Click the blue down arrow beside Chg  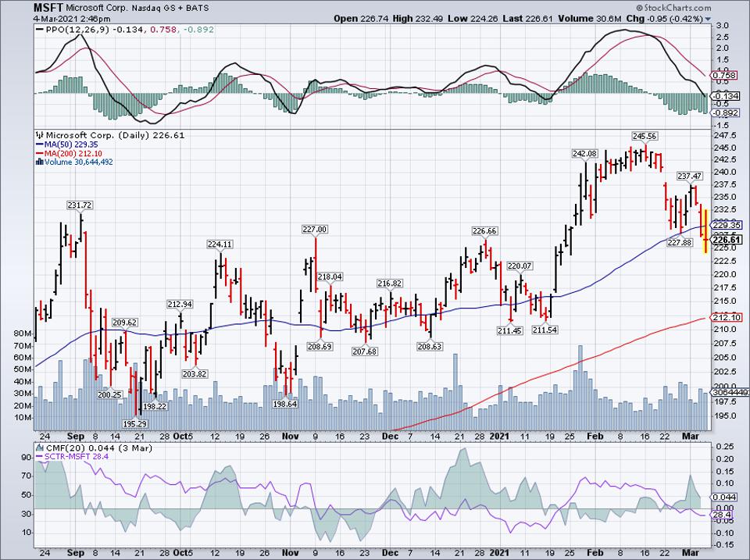(708, 18)
